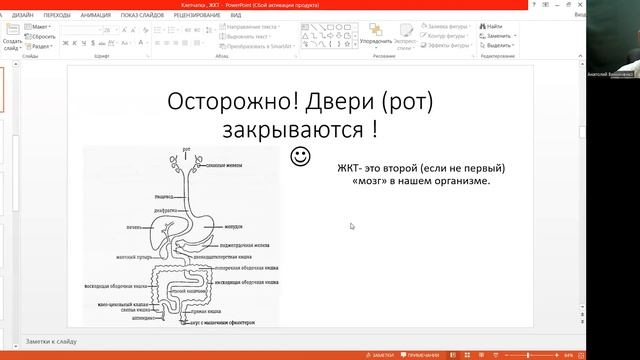Toggle underline (Ч) formatting
The image size is (640, 360).
point(84,43)
